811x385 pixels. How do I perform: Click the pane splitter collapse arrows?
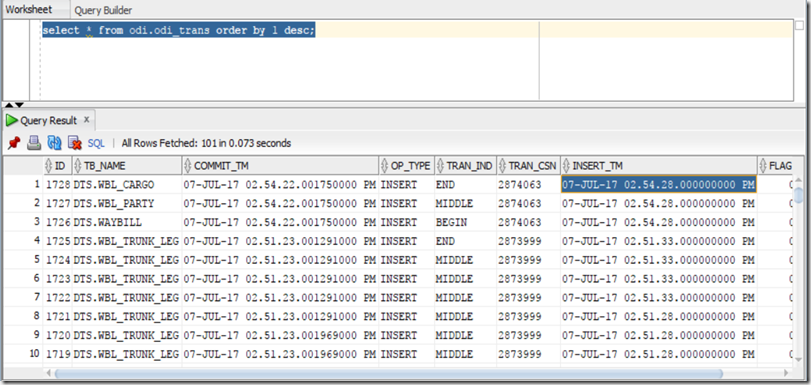point(14,105)
